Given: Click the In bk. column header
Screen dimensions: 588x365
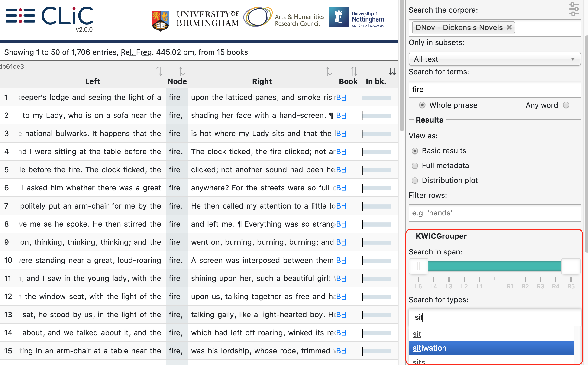Looking at the screenshot, I should pos(376,81).
